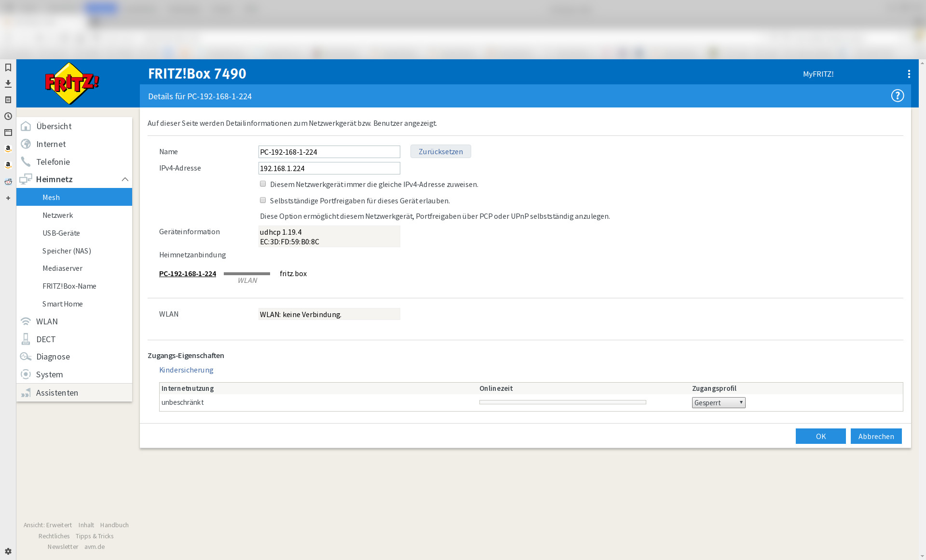Open the Assistenten menu

tap(74, 393)
